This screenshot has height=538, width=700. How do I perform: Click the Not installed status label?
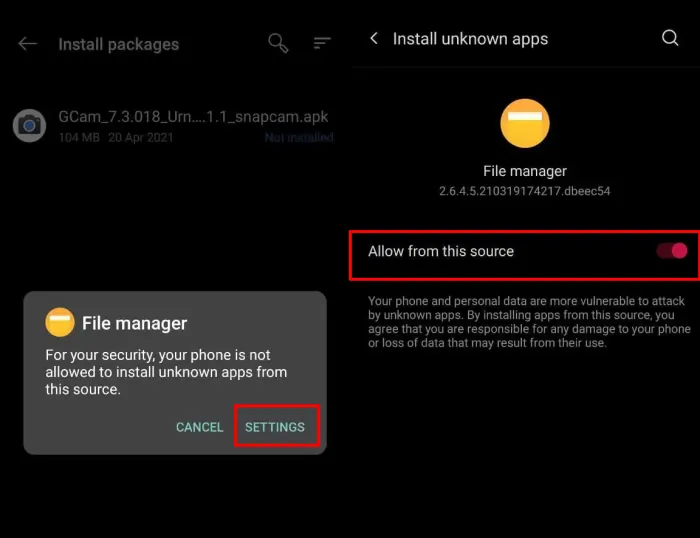pyautogui.click(x=299, y=138)
